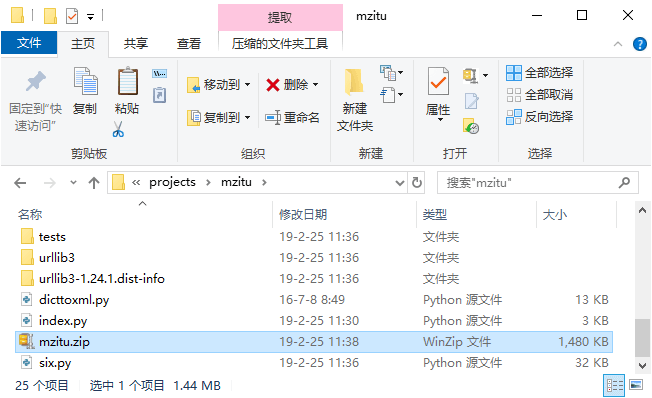Image resolution: width=652 pixels, height=398 pixels.
Task: Switch to Large icons view toggle
Action: (x=636, y=385)
